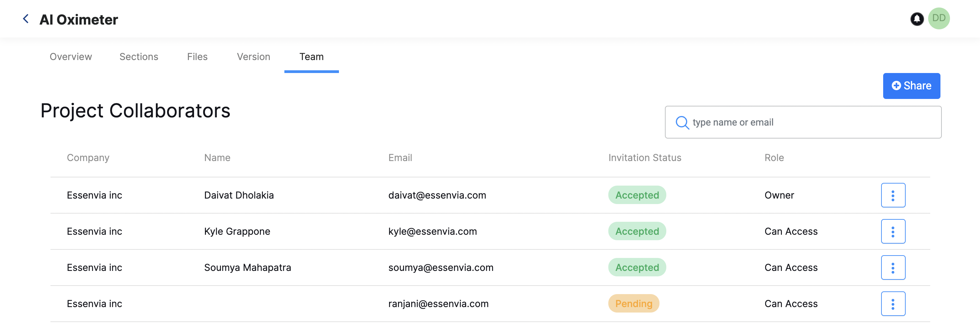Click the Project Collaborators heading
The height and width of the screenshot is (333, 980).
(x=135, y=111)
